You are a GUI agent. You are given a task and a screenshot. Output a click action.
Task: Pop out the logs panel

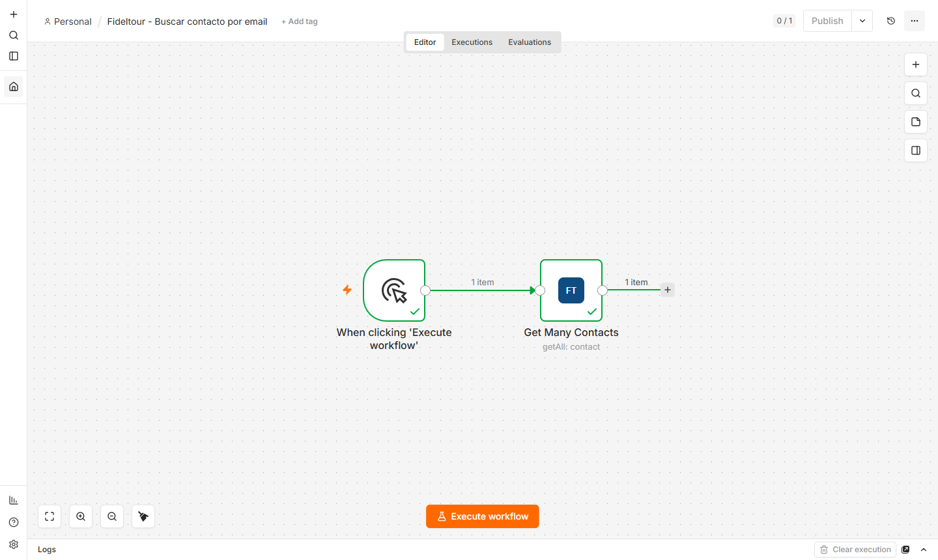click(905, 550)
